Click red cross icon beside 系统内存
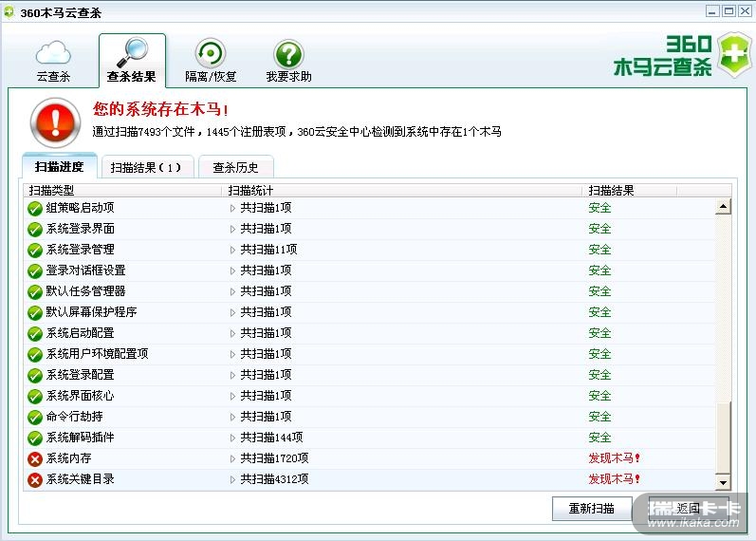 point(35,459)
